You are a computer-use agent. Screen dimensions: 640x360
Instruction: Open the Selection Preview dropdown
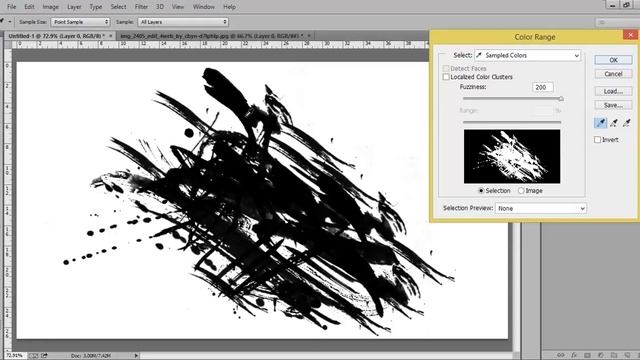[x=541, y=208]
